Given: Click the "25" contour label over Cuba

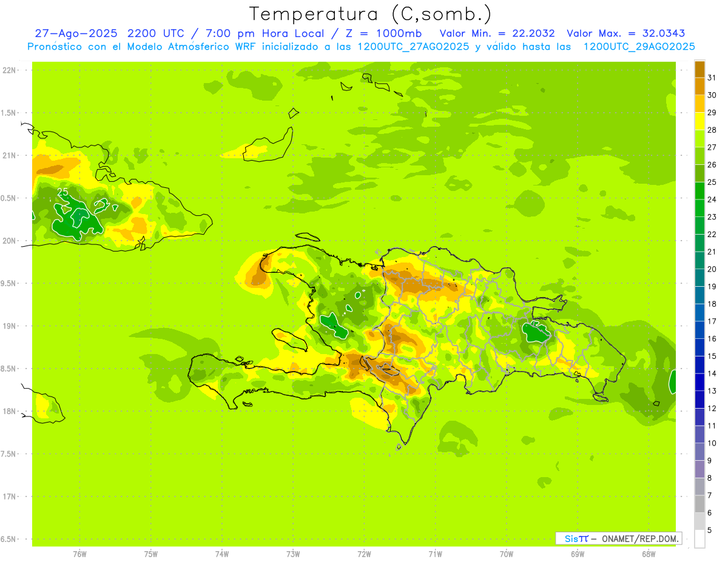Looking at the screenshot, I should 62,192.
